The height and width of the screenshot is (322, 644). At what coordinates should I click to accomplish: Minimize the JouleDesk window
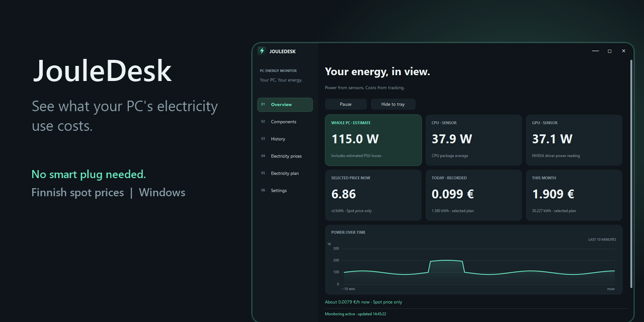pos(595,51)
